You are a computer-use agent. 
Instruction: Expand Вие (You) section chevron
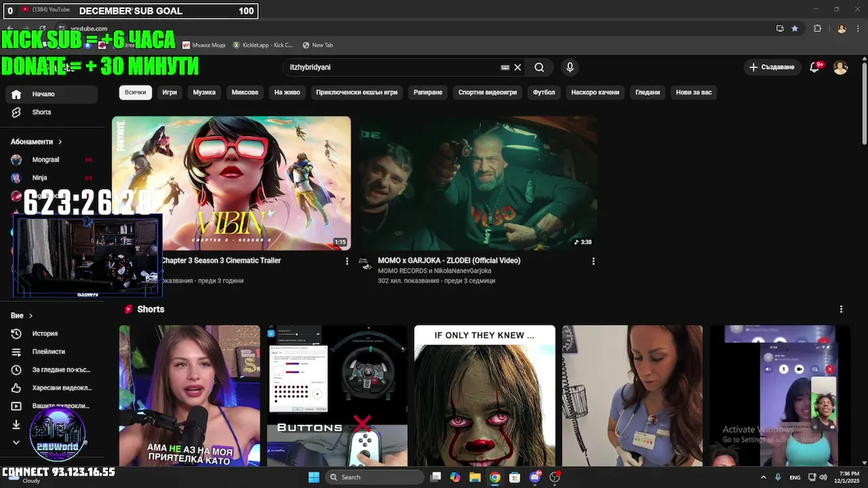click(x=31, y=316)
